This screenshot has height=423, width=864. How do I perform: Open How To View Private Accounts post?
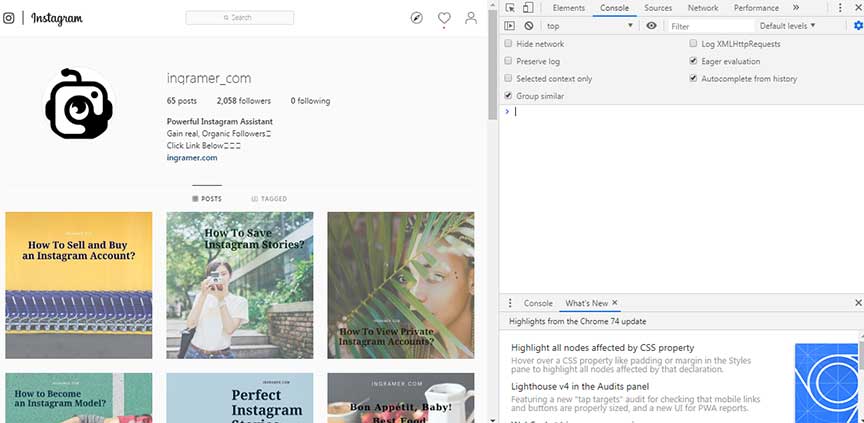(x=401, y=285)
